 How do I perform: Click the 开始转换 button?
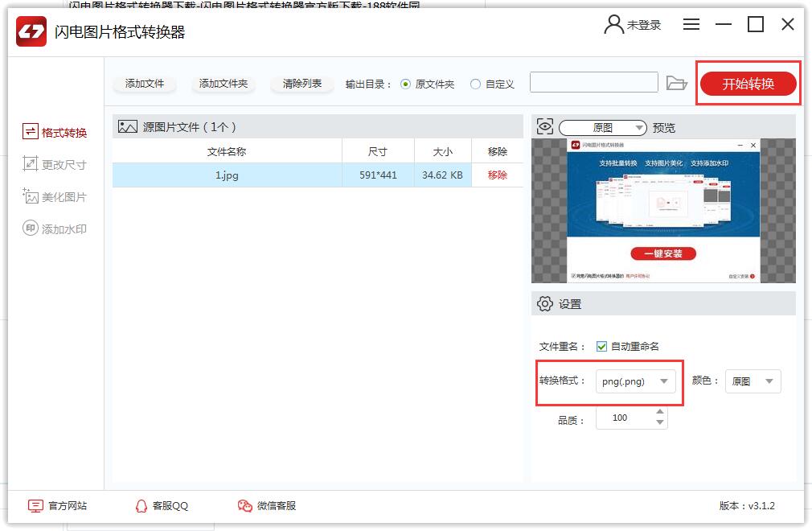(748, 84)
